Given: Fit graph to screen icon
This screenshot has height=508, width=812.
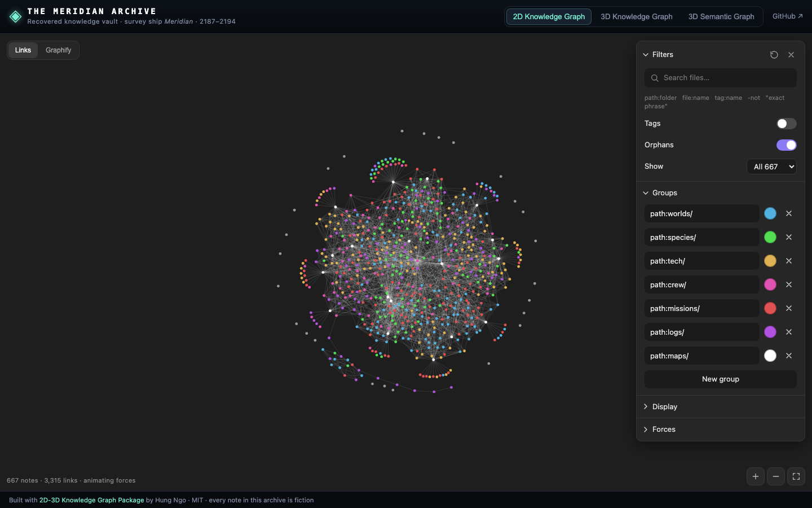Looking at the screenshot, I should pos(796,476).
